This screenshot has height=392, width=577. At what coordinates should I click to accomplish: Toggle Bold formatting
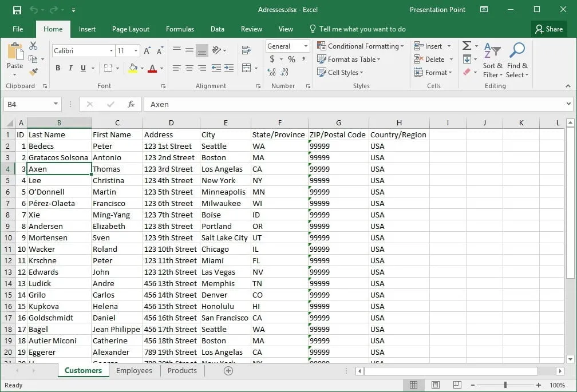[x=58, y=68]
